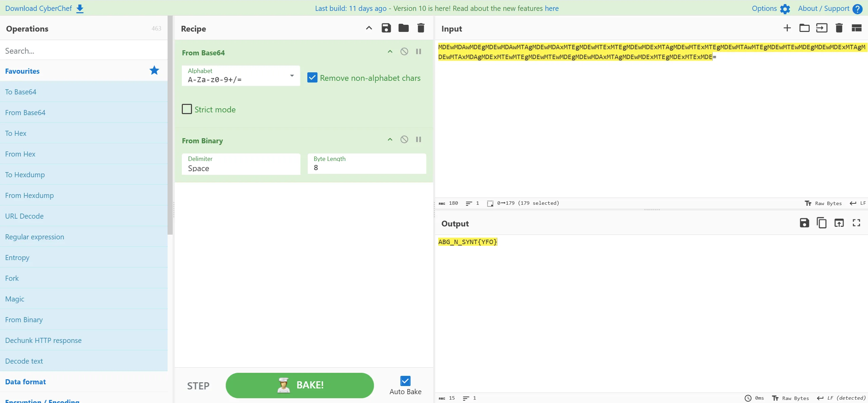Save the current recipe
Screen dimensions: 868x403
[386, 28]
